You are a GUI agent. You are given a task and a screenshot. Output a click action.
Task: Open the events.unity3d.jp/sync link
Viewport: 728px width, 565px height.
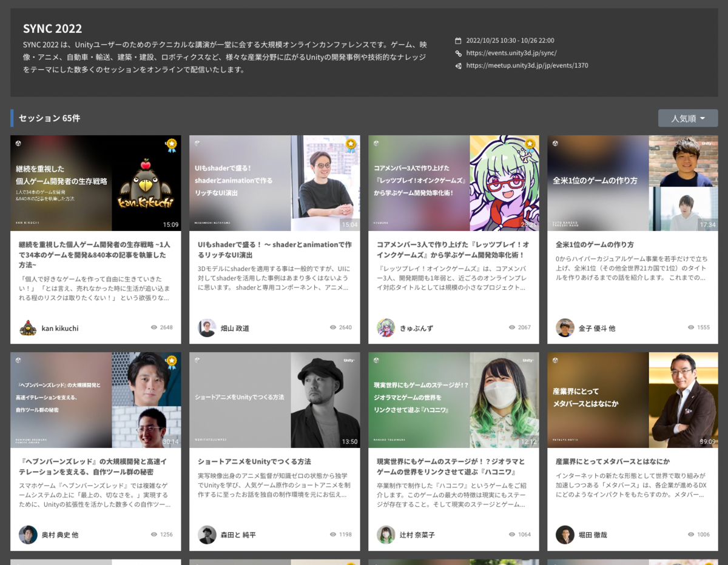pos(511,53)
